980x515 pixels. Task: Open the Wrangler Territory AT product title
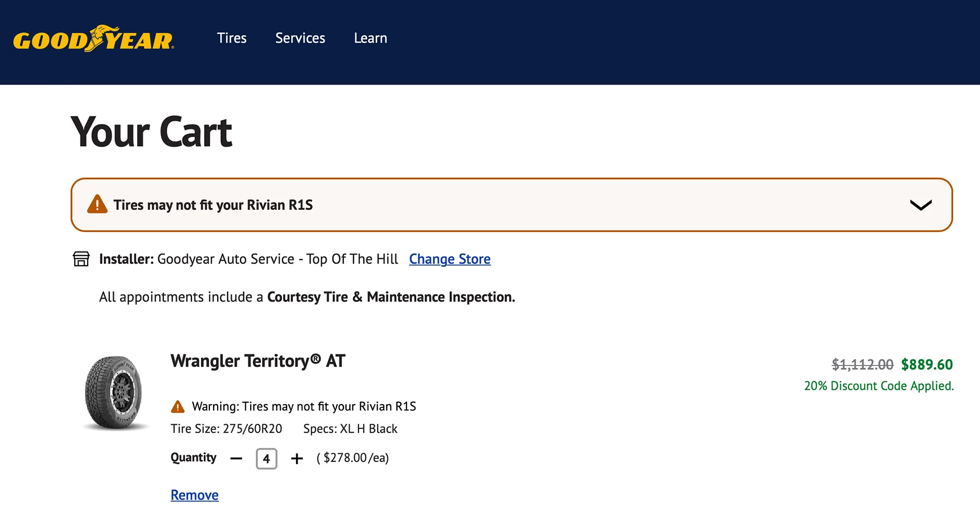(258, 361)
